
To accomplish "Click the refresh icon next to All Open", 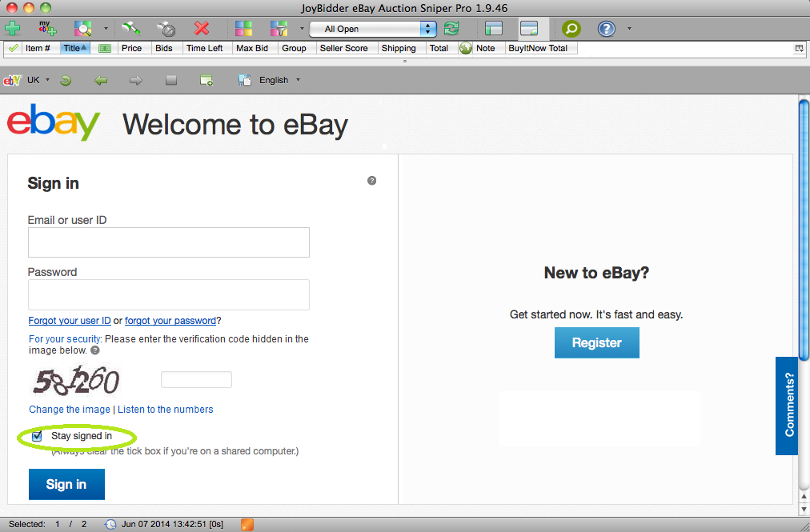I will [x=450, y=27].
